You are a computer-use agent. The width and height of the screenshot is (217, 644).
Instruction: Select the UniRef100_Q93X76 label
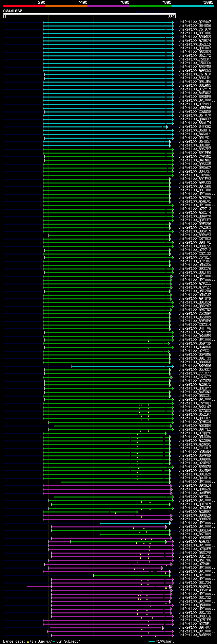[195, 269]
